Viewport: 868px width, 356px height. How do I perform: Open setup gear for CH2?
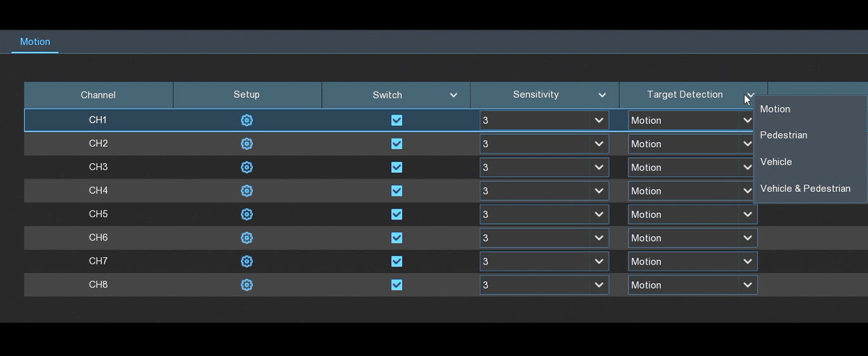[x=247, y=144]
